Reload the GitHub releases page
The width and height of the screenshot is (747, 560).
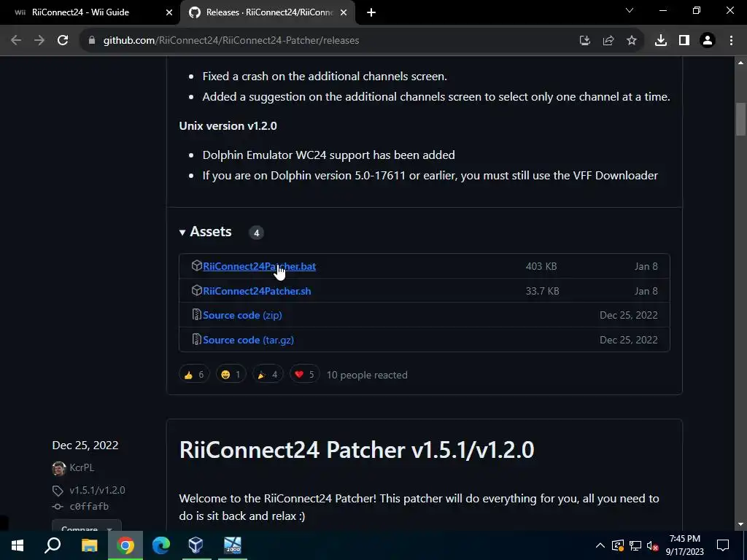[63, 41]
